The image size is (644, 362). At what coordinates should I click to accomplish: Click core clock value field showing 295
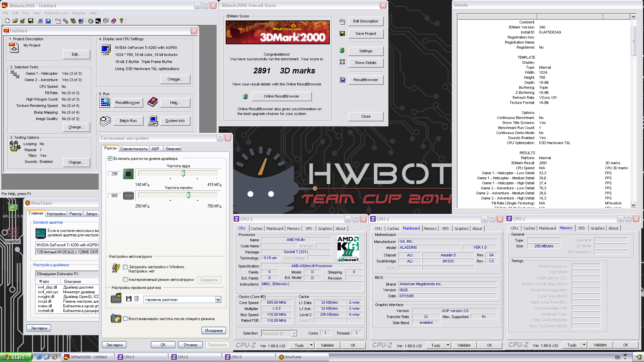tap(114, 174)
